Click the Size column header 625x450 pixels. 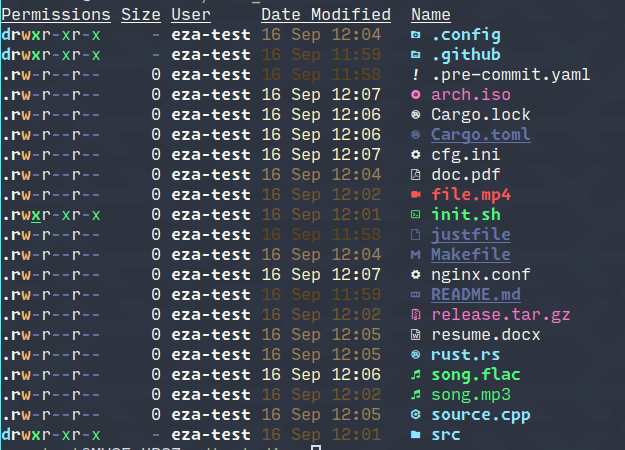pyautogui.click(x=141, y=15)
